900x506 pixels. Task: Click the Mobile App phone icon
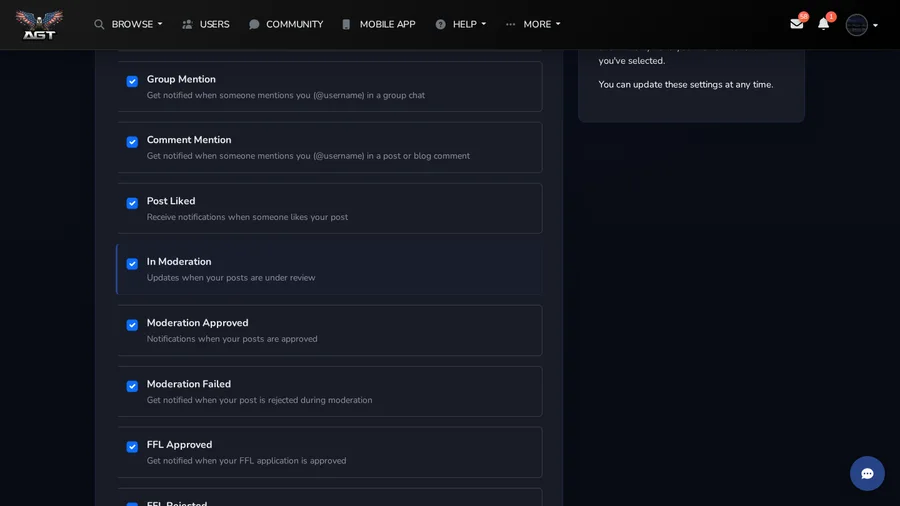coord(346,25)
